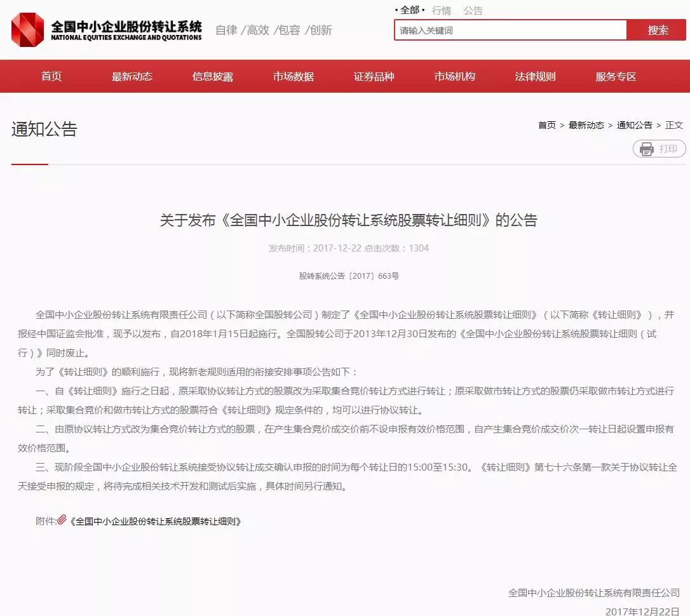Click the signing date 2017年12月22日
690x616 pixels.
[x=642, y=612]
